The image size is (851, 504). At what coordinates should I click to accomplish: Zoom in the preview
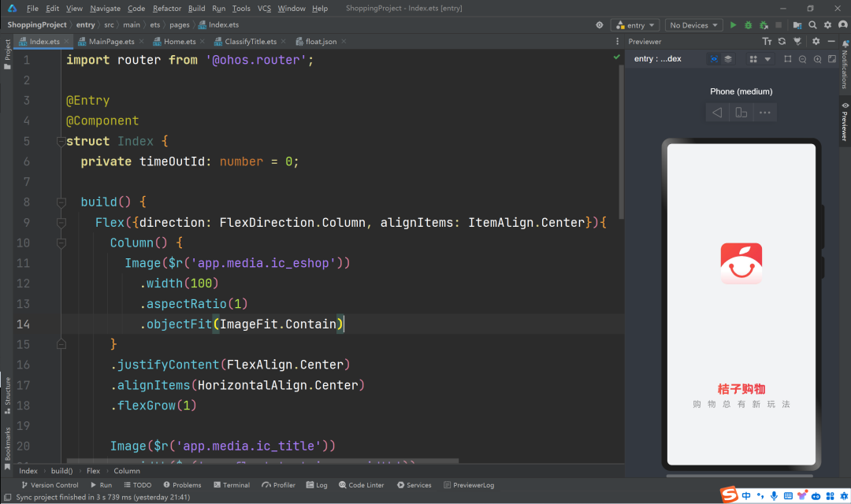point(817,59)
